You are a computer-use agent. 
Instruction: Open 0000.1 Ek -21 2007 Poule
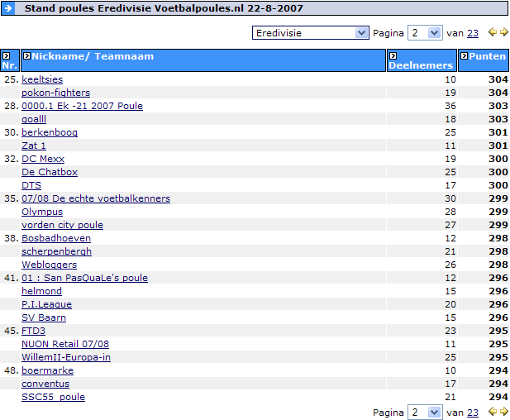coord(82,106)
